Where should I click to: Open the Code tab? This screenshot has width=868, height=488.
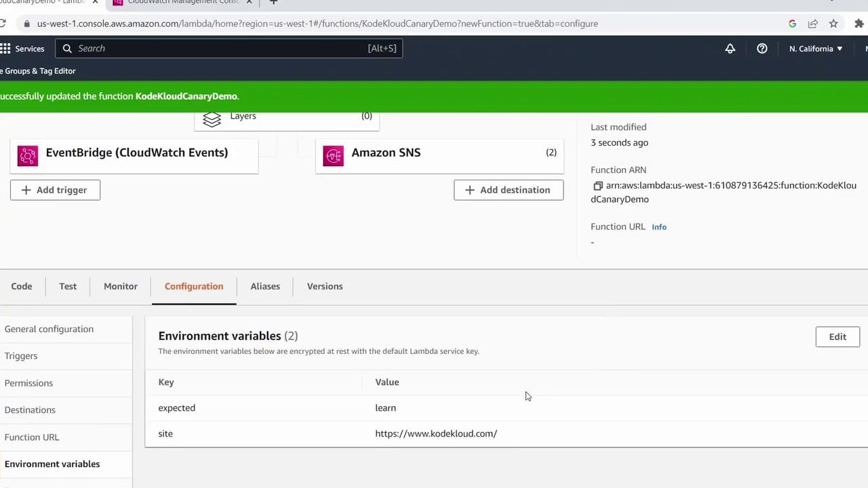(x=22, y=287)
